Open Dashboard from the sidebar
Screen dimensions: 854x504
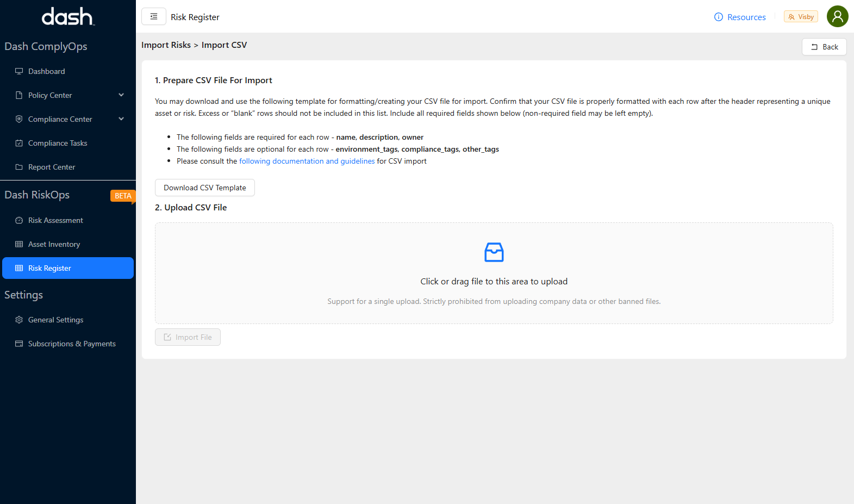46,71
